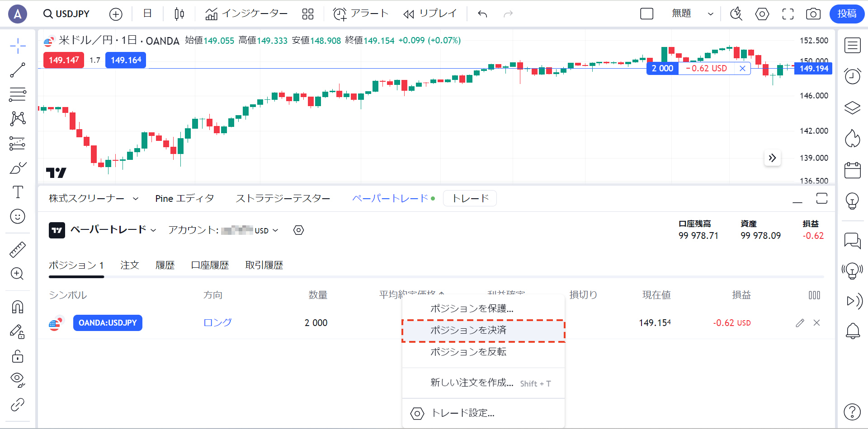Open the economic calendar icon
The width and height of the screenshot is (868, 429).
853,170
